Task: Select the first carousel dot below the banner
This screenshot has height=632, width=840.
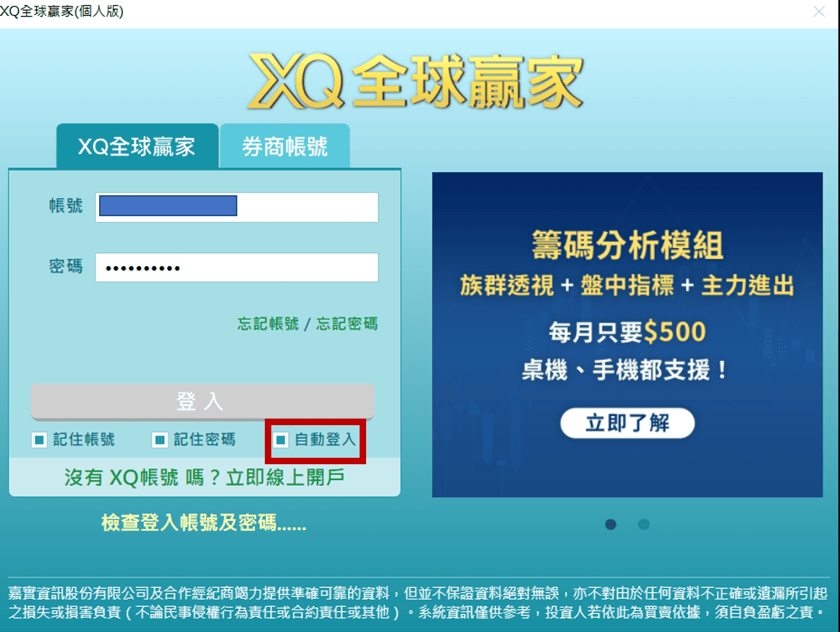Action: pos(610,524)
